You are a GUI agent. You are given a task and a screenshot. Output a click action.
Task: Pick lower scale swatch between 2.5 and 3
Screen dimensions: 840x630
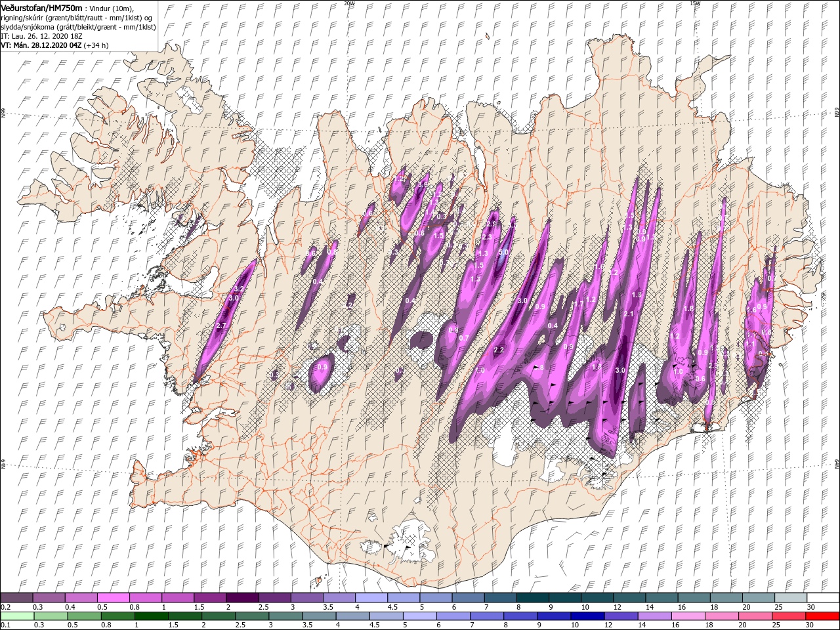point(252,616)
